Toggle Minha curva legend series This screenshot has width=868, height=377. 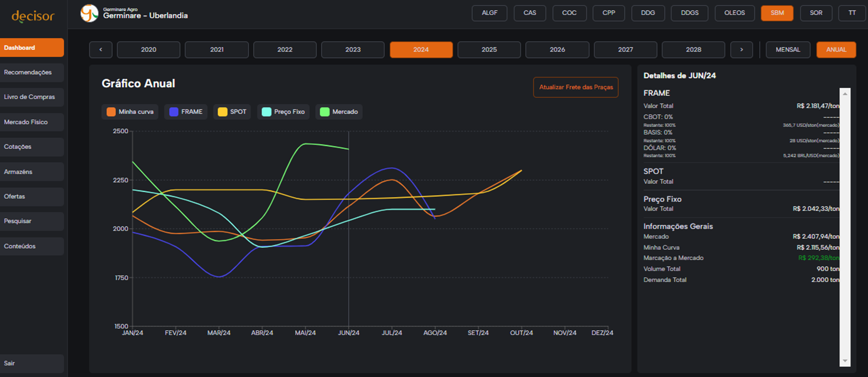pyautogui.click(x=130, y=112)
